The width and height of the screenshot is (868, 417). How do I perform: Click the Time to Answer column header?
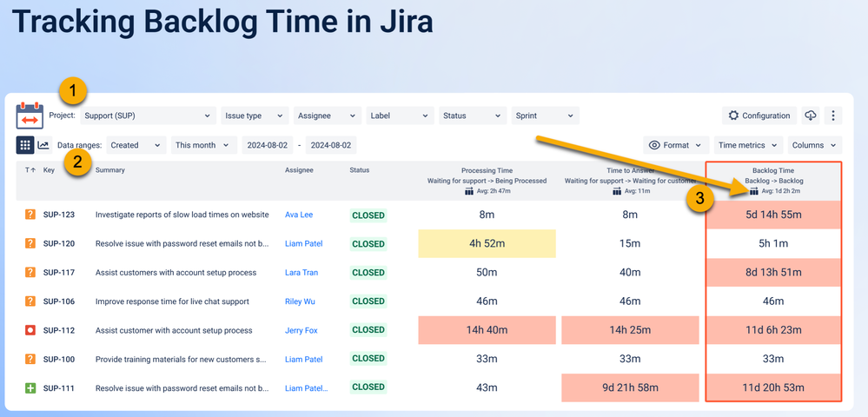(x=630, y=170)
